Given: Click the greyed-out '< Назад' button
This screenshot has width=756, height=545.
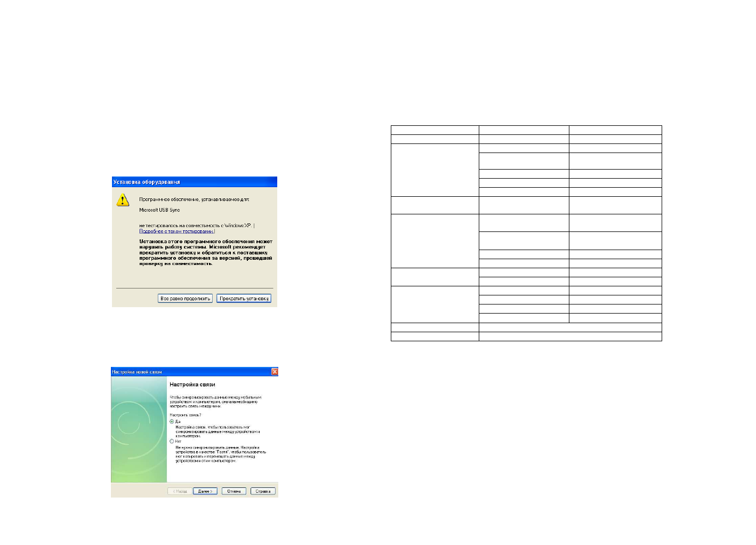Looking at the screenshot, I should pyautogui.click(x=180, y=491).
